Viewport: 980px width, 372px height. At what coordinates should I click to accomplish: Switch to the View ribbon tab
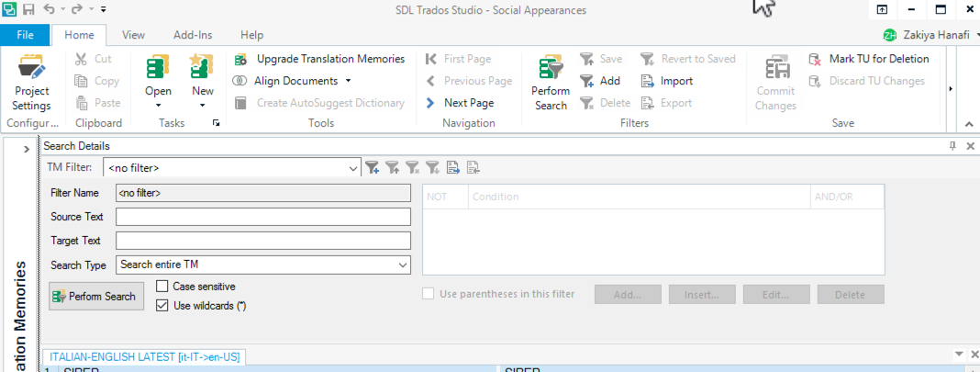[x=133, y=35]
